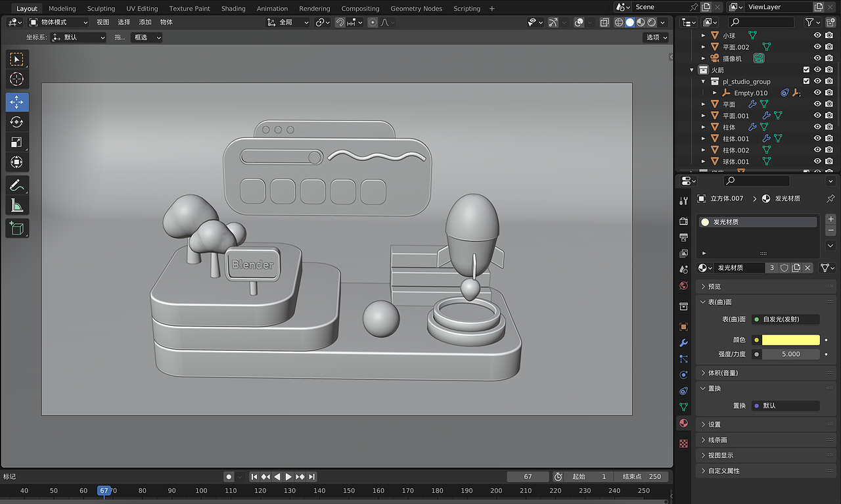Add new collection in outliner header
The width and height of the screenshot is (841, 504).
click(830, 22)
